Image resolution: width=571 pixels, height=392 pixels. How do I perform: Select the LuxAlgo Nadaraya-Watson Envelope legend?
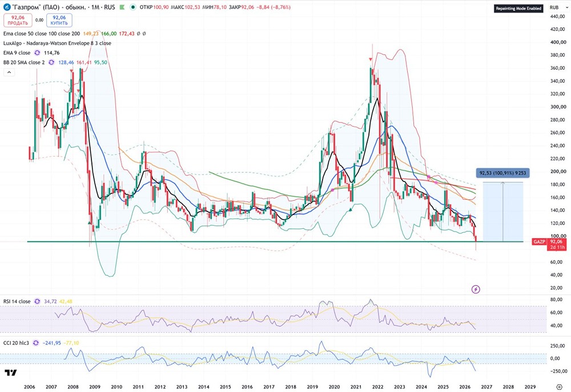(57, 43)
